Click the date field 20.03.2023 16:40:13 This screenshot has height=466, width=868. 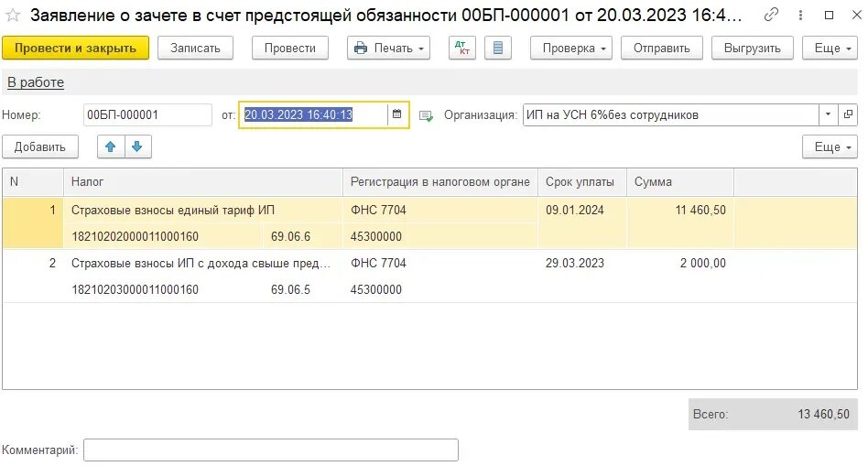point(314,114)
